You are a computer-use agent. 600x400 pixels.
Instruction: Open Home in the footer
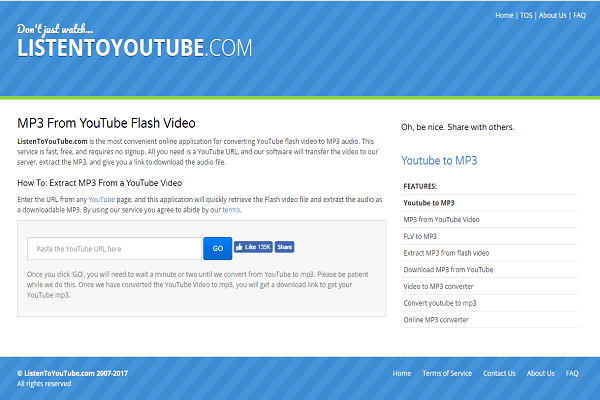[x=402, y=373]
